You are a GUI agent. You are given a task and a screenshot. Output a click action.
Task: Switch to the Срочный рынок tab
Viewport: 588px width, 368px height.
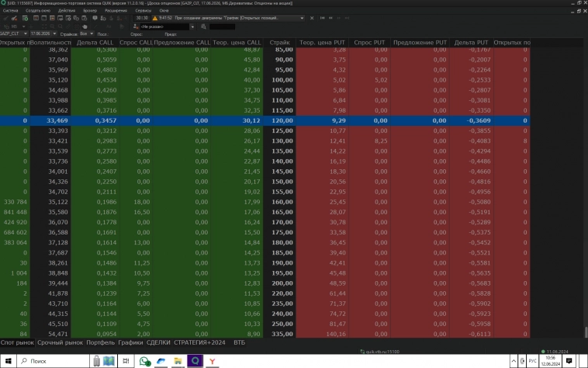pos(62,342)
